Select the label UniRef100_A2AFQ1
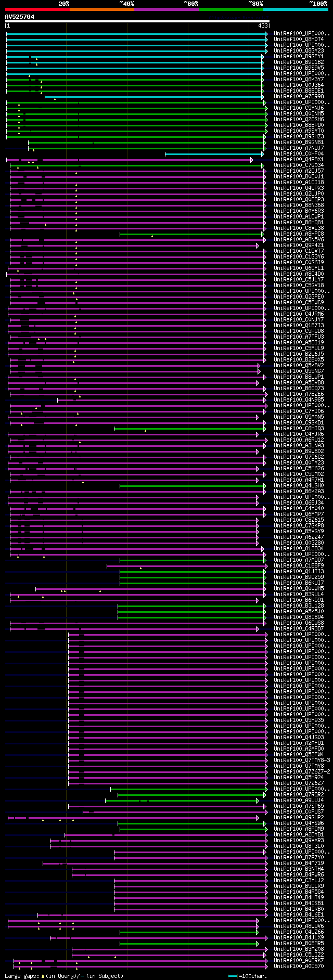The height and width of the screenshot is (980, 333). click(299, 743)
